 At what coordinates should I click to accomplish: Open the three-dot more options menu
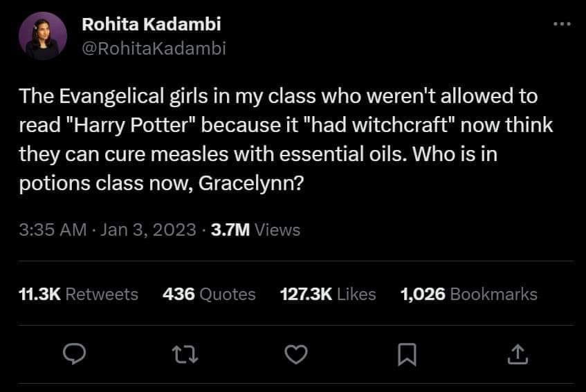click(x=562, y=24)
